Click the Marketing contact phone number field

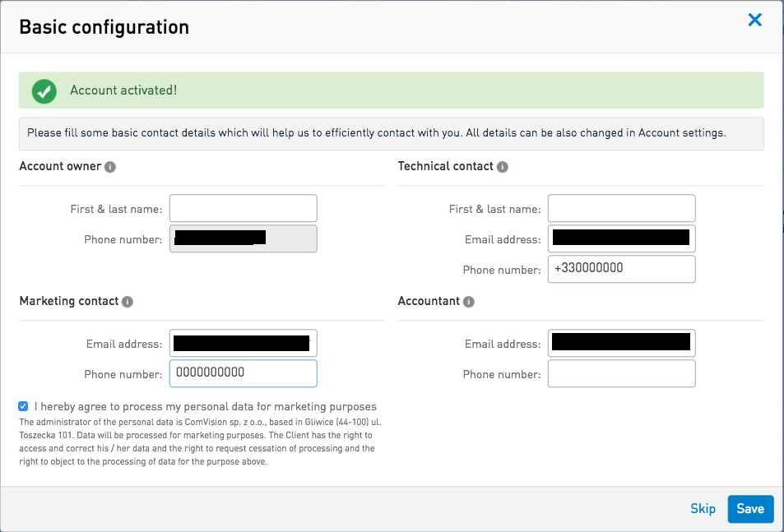[x=243, y=373]
